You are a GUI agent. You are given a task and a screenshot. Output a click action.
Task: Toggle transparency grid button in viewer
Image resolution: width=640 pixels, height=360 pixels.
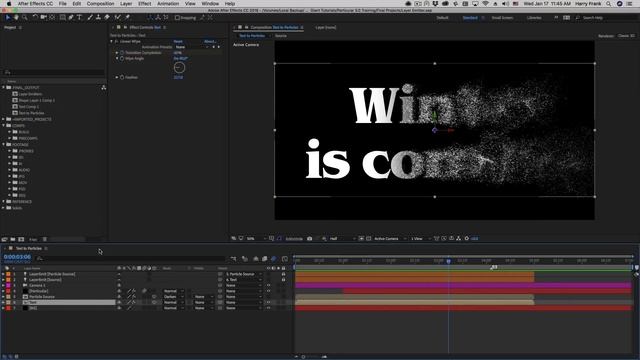pos(369,238)
